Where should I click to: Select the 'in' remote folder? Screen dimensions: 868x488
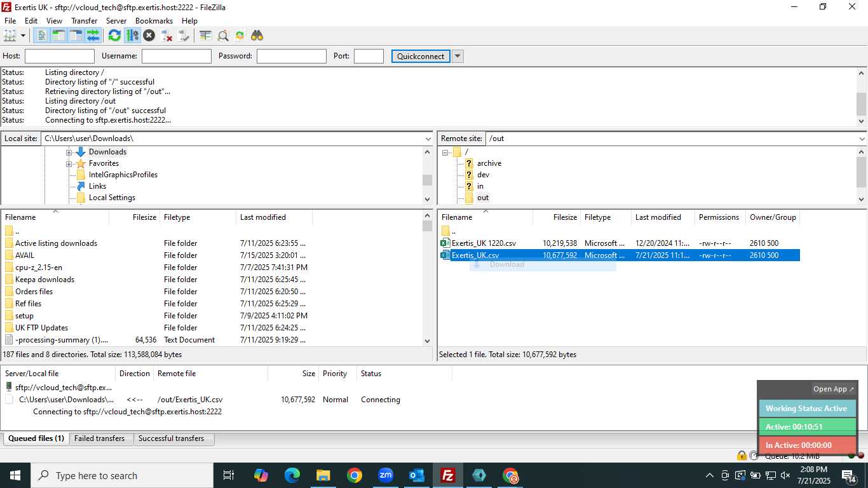[480, 186]
